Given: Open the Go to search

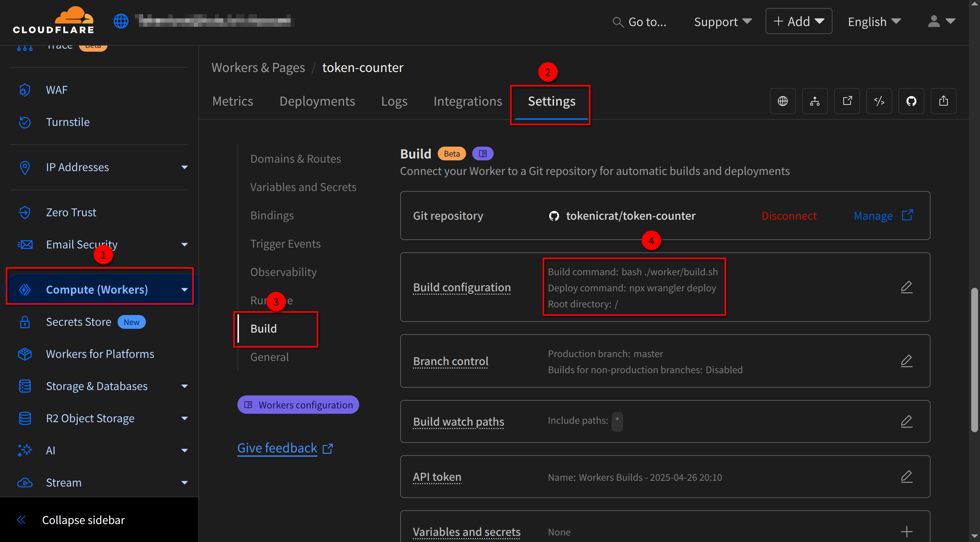Looking at the screenshot, I should click(639, 22).
